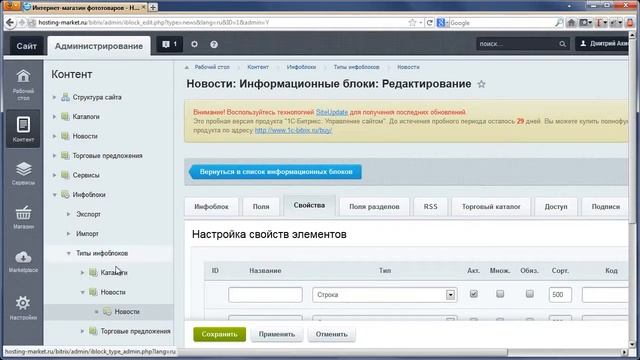Bookmark page with browser star icon
The image size is (640, 360).
pyautogui.click(x=412, y=23)
